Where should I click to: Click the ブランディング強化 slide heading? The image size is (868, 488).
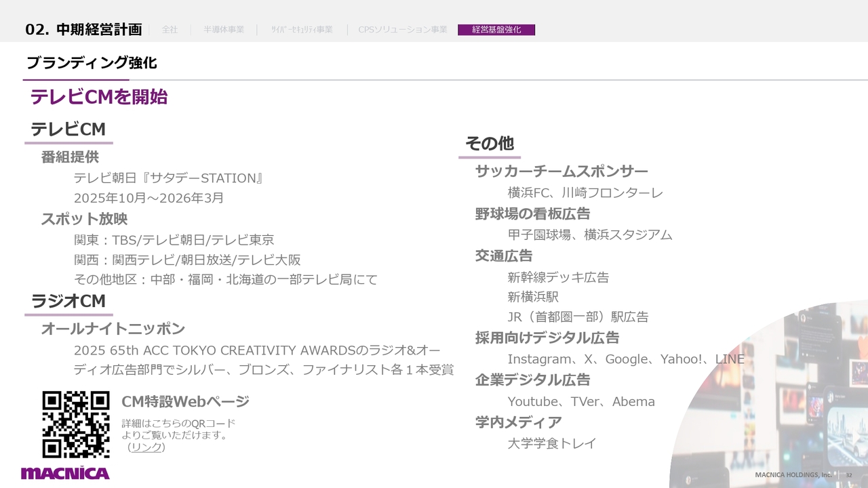pos(92,63)
